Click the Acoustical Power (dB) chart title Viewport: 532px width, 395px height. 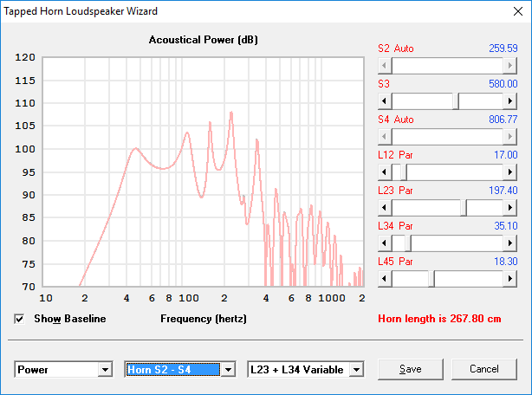(x=204, y=40)
